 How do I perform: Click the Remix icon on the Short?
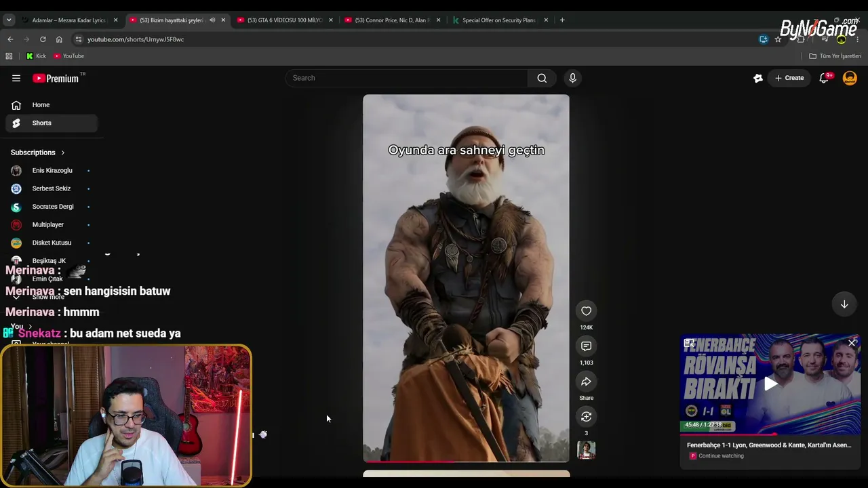tap(587, 417)
